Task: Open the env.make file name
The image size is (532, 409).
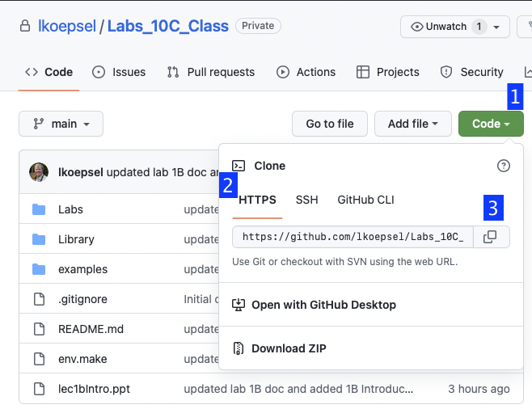Action: click(82, 359)
